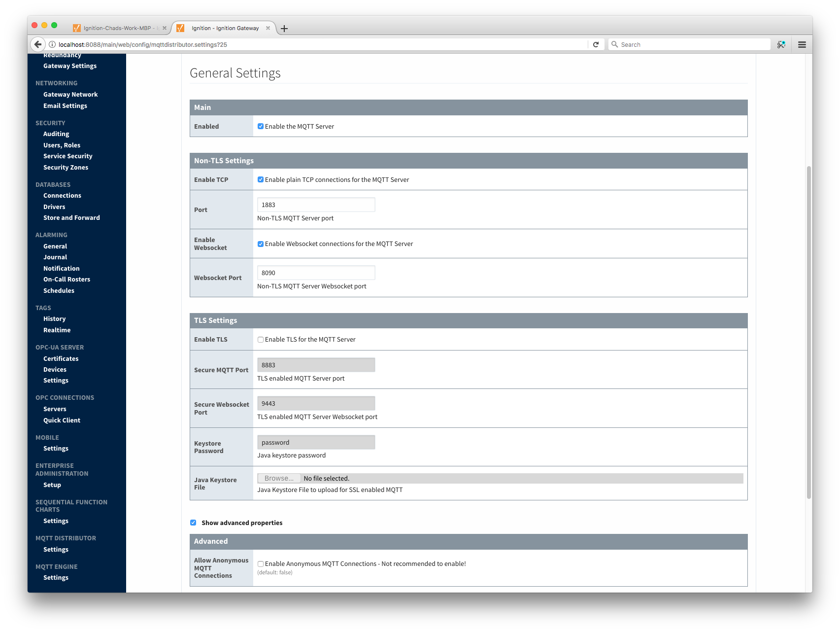Open On-Call Rosters in sidebar
Viewport: 840px width, 632px height.
[67, 279]
